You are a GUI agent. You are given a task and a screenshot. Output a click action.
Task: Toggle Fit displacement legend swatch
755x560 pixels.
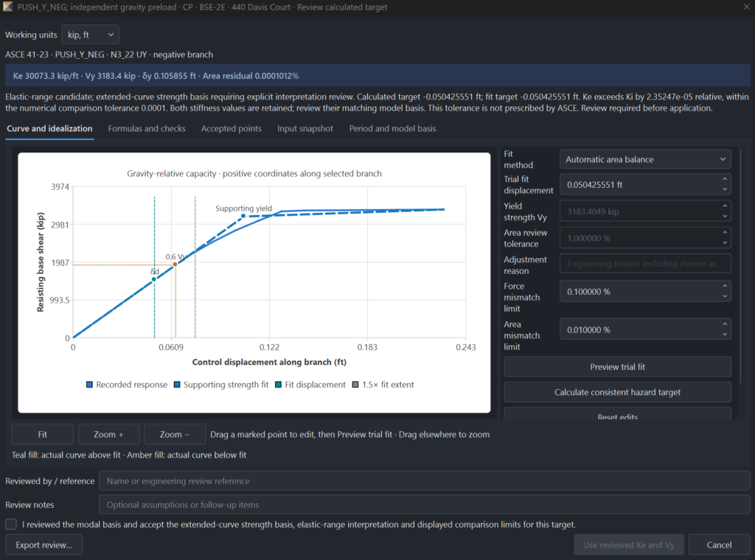click(278, 385)
